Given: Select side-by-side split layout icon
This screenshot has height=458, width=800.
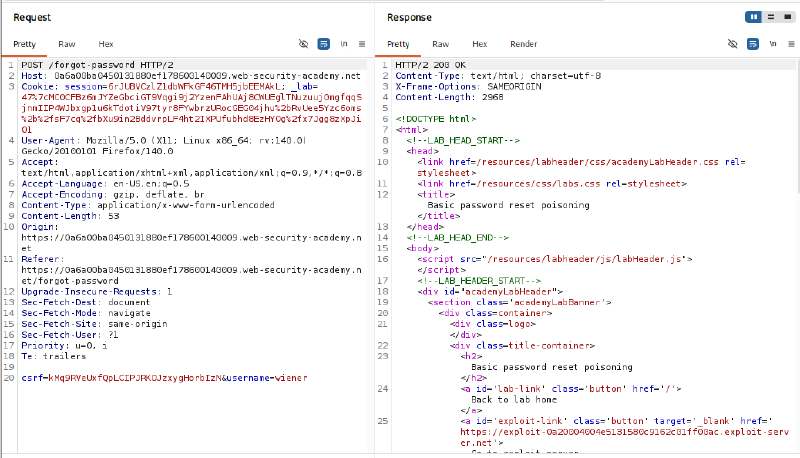Looking at the screenshot, I should [x=754, y=17].
